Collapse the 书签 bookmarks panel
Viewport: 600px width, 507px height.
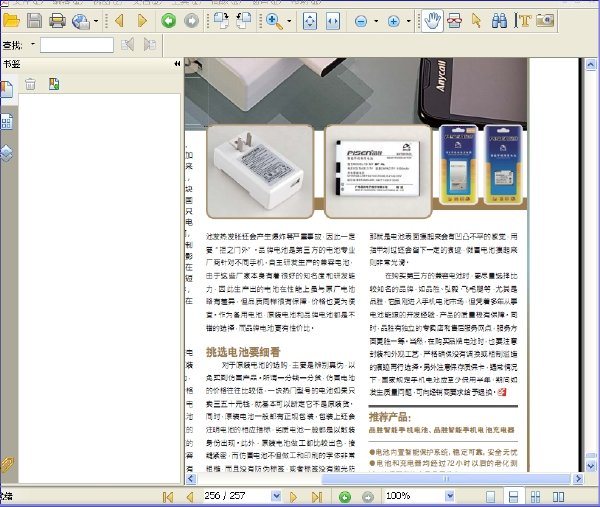click(177, 64)
